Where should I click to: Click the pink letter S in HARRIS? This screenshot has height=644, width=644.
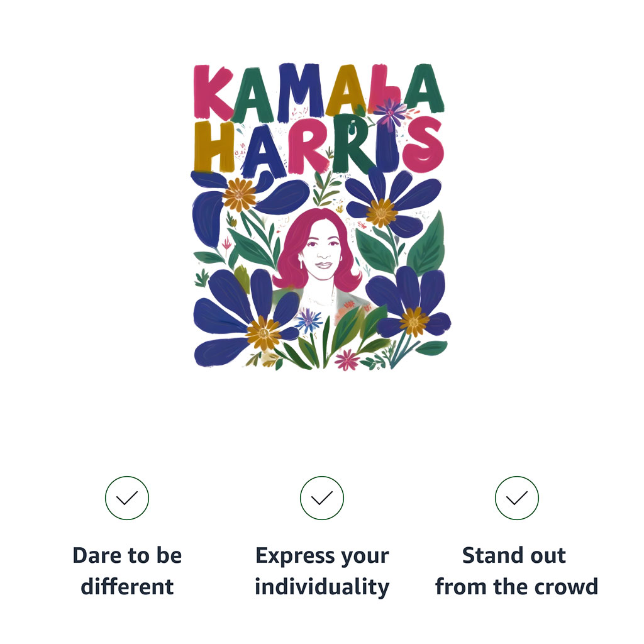click(x=423, y=144)
